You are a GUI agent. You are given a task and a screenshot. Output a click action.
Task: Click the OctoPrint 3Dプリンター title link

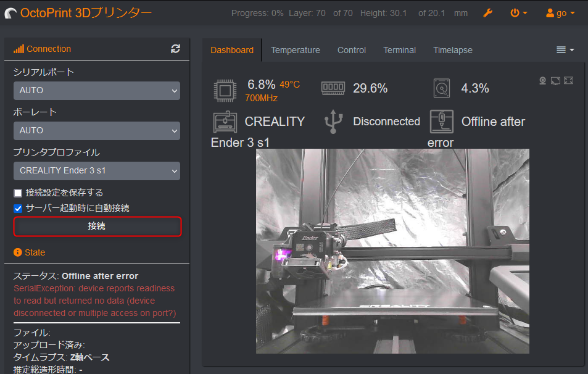coord(86,13)
